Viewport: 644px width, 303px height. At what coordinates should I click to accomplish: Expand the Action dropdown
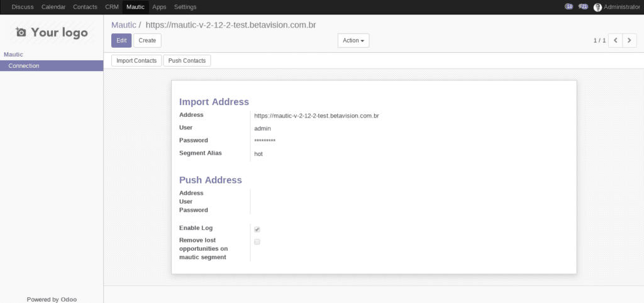(353, 41)
